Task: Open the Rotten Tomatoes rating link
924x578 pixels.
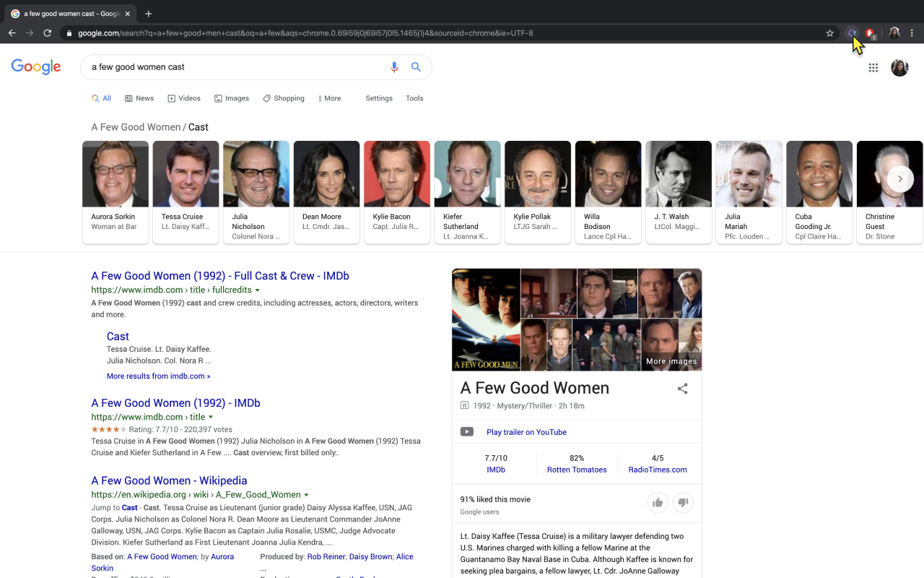Action: coord(576,470)
